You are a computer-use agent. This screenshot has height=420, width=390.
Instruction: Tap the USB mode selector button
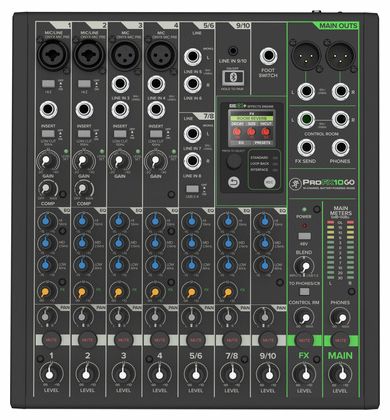[270, 182]
